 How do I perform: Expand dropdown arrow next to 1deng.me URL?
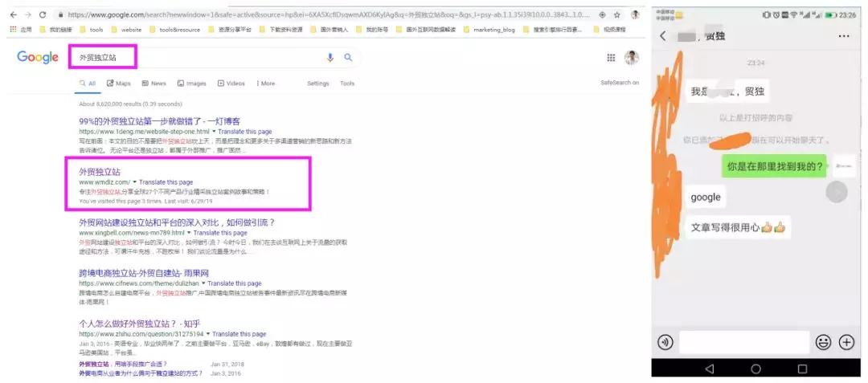214,132
